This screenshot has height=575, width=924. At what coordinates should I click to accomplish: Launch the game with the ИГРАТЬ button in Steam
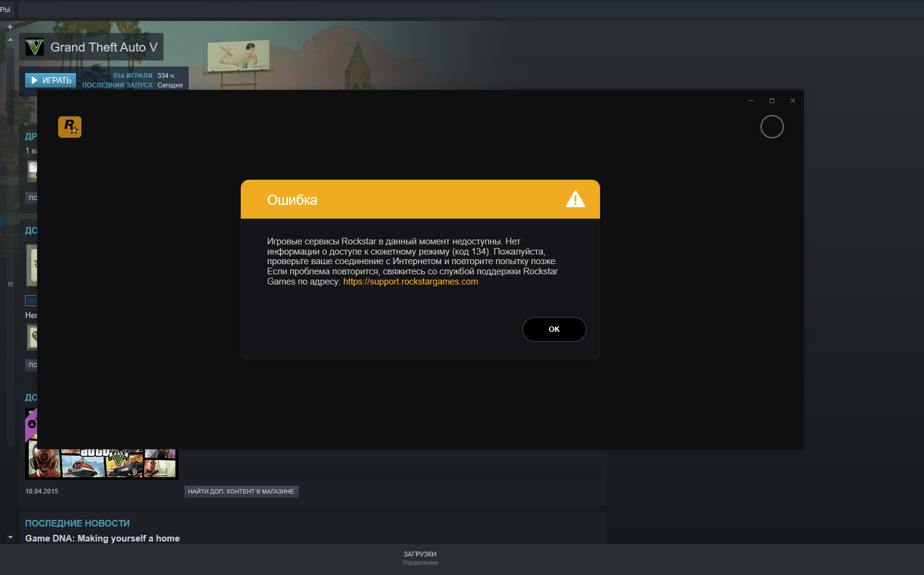(51, 80)
